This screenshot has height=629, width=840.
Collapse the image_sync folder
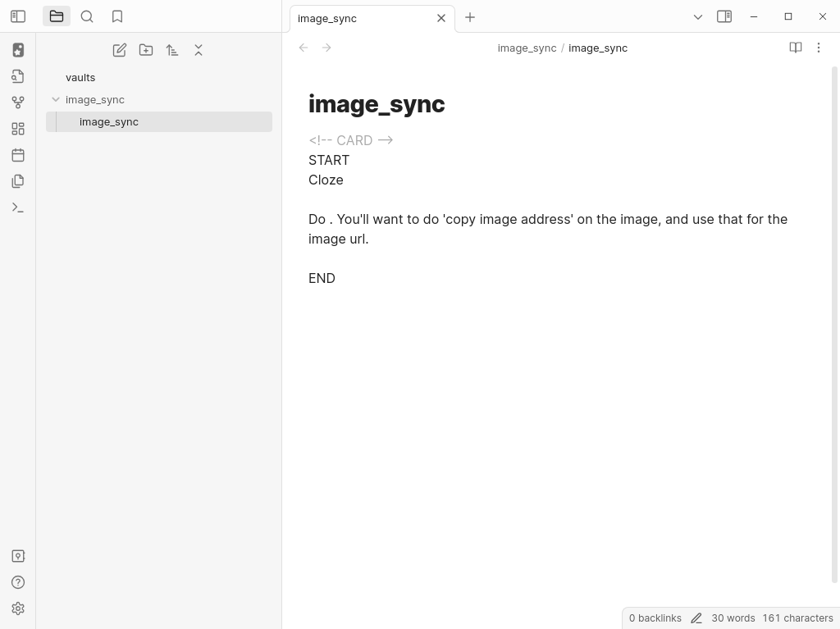click(x=56, y=99)
